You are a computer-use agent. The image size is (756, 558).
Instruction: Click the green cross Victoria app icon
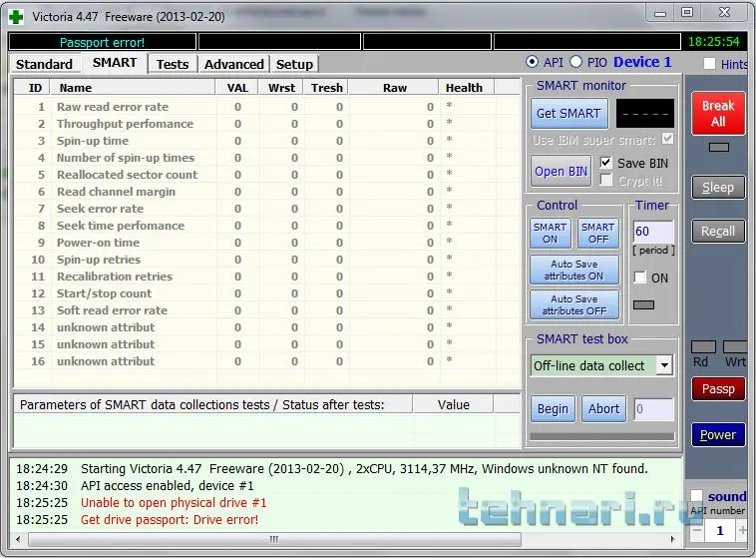(x=16, y=17)
